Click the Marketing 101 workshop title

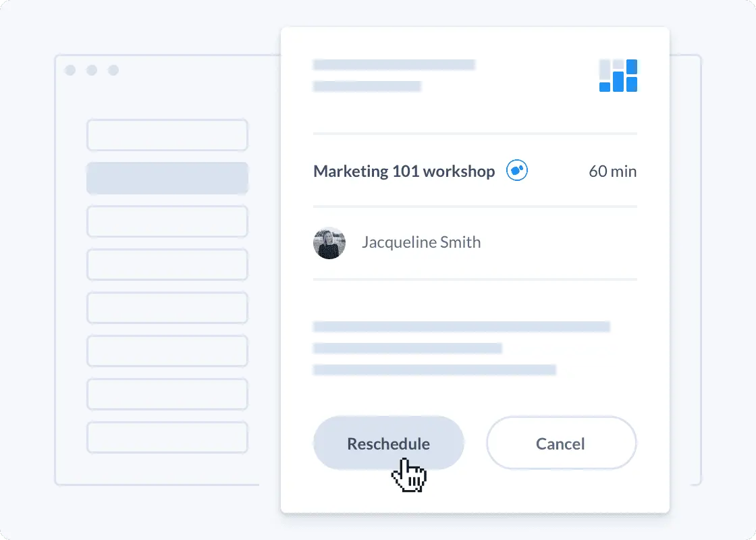404,171
